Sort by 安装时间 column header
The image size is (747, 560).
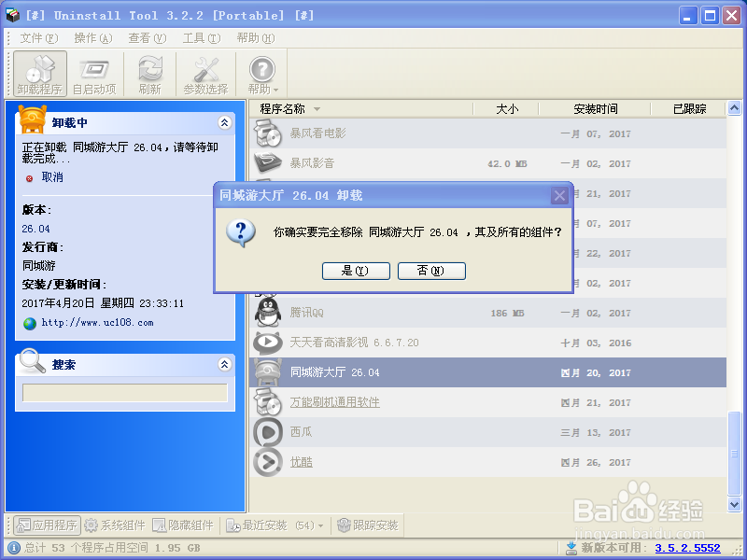(x=595, y=109)
